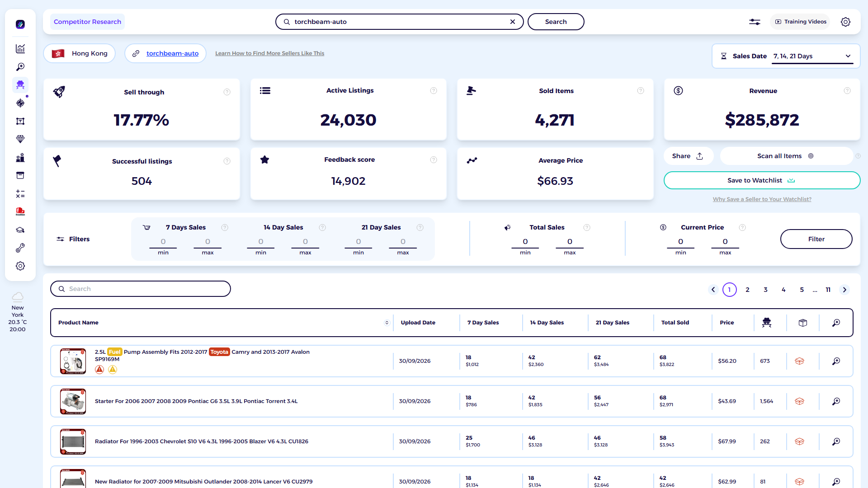
Task: Click the red box icon in Fuel Pump row
Action: [x=799, y=361]
